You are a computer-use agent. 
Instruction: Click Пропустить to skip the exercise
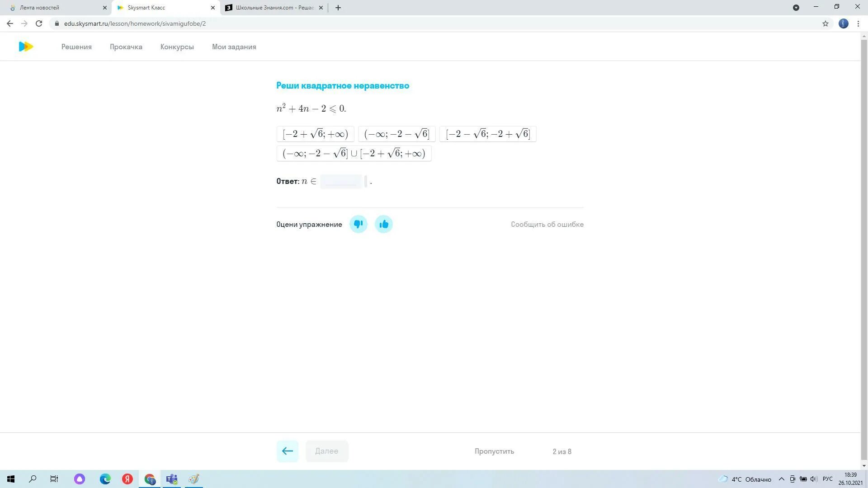(x=495, y=451)
